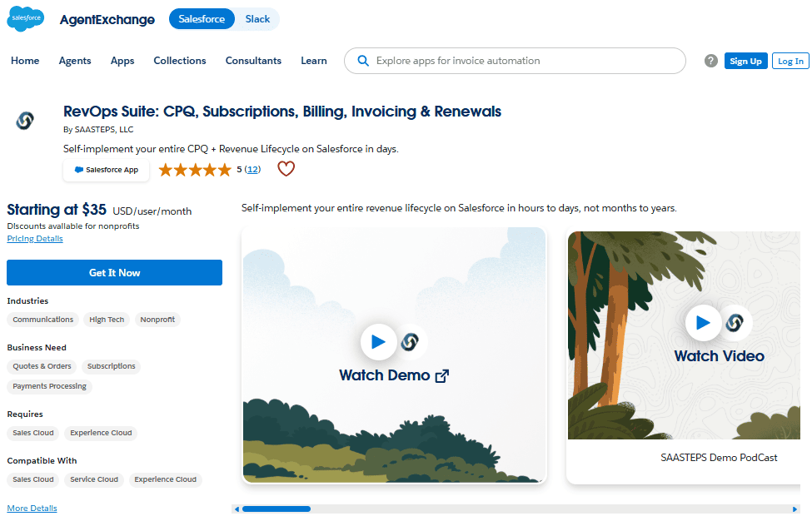Select the Salesforce toggle option
812x521 pixels.
coord(202,19)
